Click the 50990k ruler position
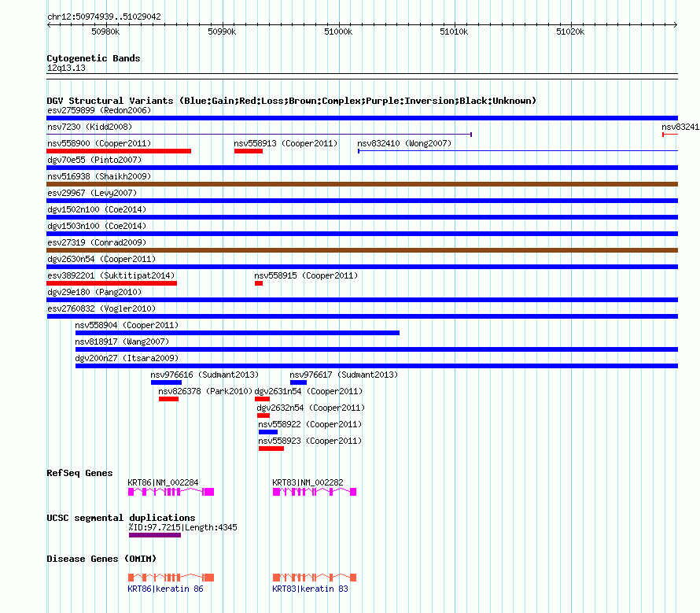Screen dimensions: 700x613 pyautogui.click(x=222, y=31)
